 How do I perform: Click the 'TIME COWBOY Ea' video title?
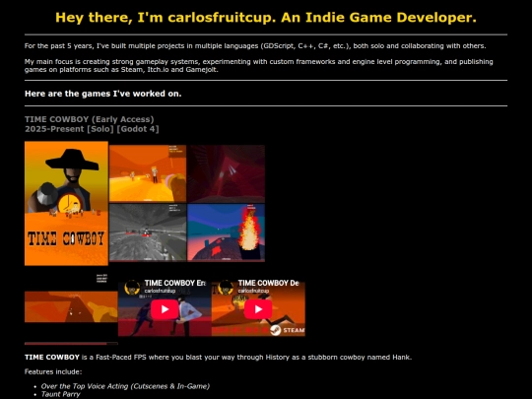(175, 283)
